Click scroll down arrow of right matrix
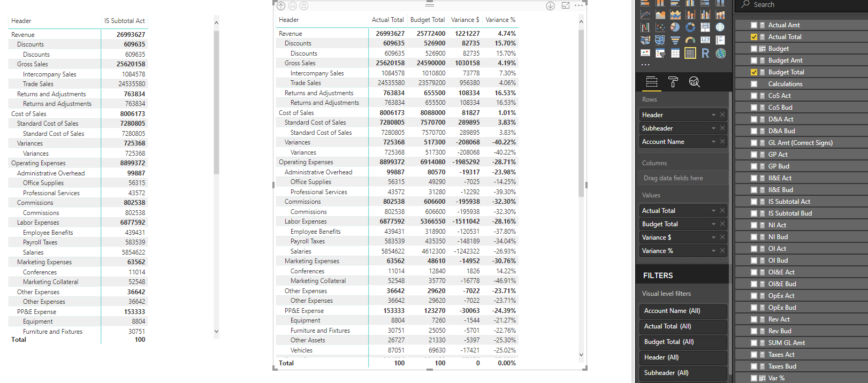Image resolution: width=868 pixels, height=383 pixels. pos(581,355)
